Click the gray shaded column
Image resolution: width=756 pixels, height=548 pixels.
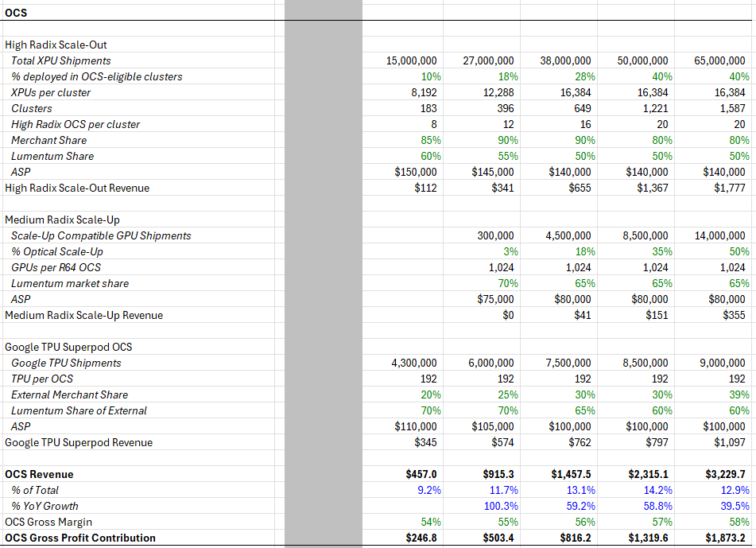pyautogui.click(x=323, y=274)
